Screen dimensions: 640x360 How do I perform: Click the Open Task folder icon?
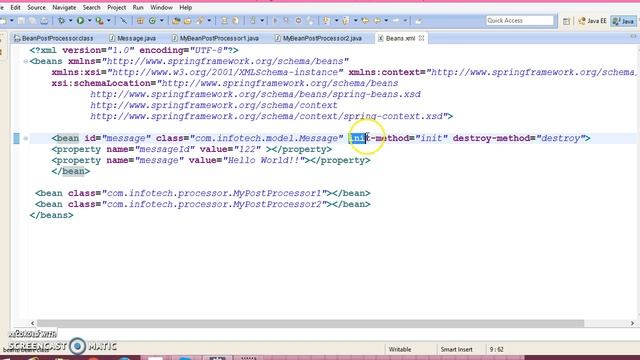coord(187,20)
